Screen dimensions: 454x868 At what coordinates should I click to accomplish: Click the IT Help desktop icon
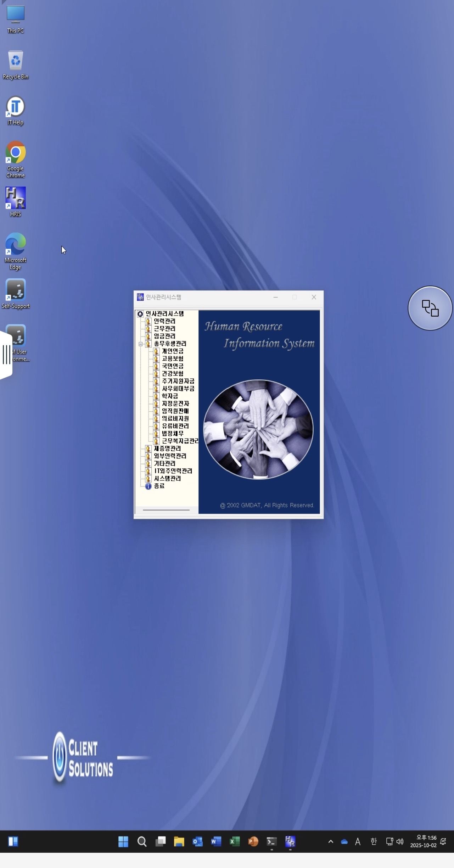coord(16,110)
